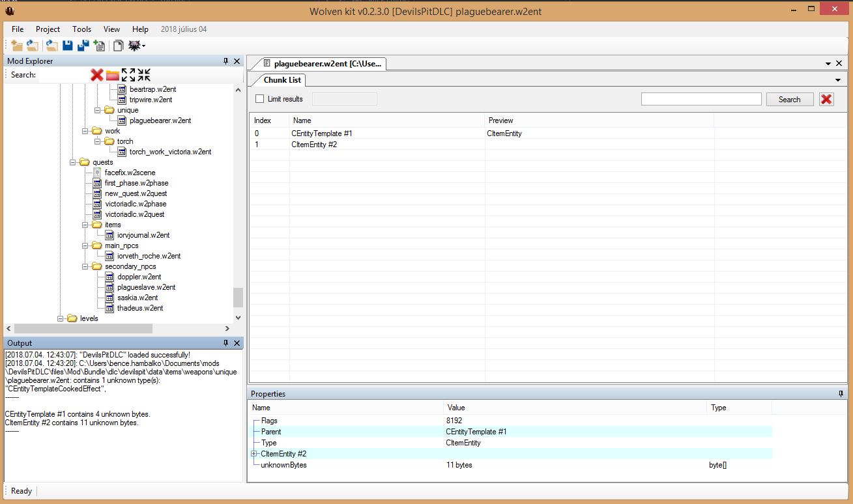Select victoriadlc.w2quest file
The height and width of the screenshot is (504, 853).
click(134, 214)
